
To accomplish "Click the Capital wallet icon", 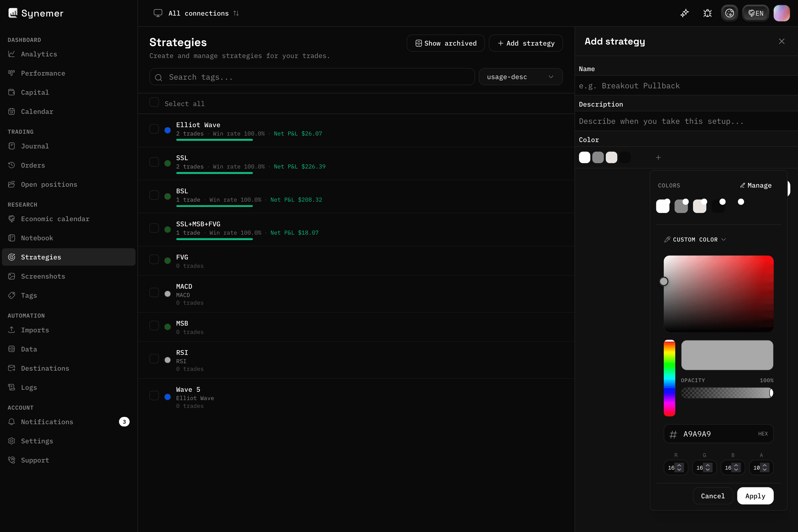I will pyautogui.click(x=12, y=92).
